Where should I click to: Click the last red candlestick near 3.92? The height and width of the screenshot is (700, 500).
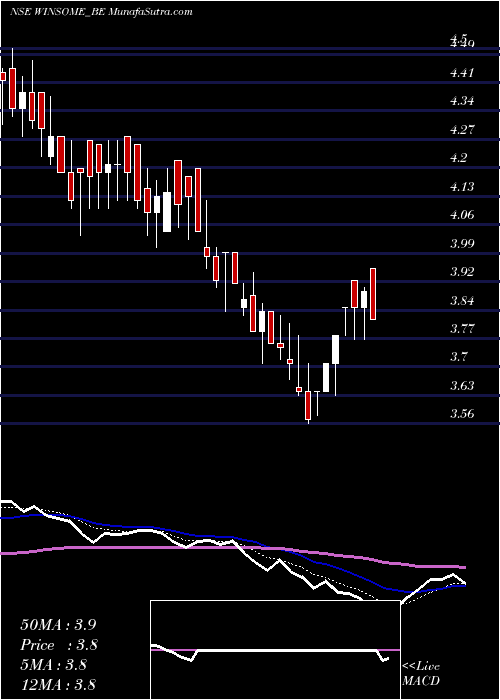click(x=373, y=294)
